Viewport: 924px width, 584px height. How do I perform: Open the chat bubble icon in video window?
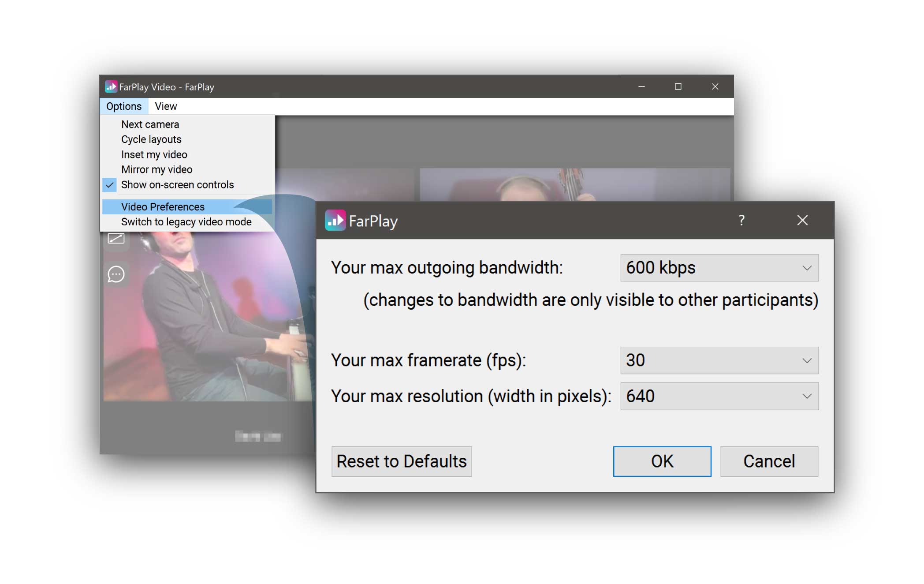click(116, 274)
